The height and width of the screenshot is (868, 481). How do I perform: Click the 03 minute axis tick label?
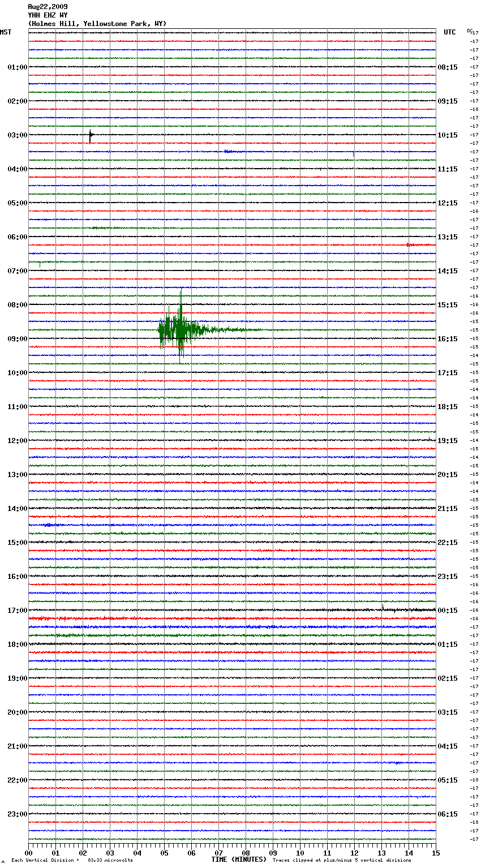110,853
